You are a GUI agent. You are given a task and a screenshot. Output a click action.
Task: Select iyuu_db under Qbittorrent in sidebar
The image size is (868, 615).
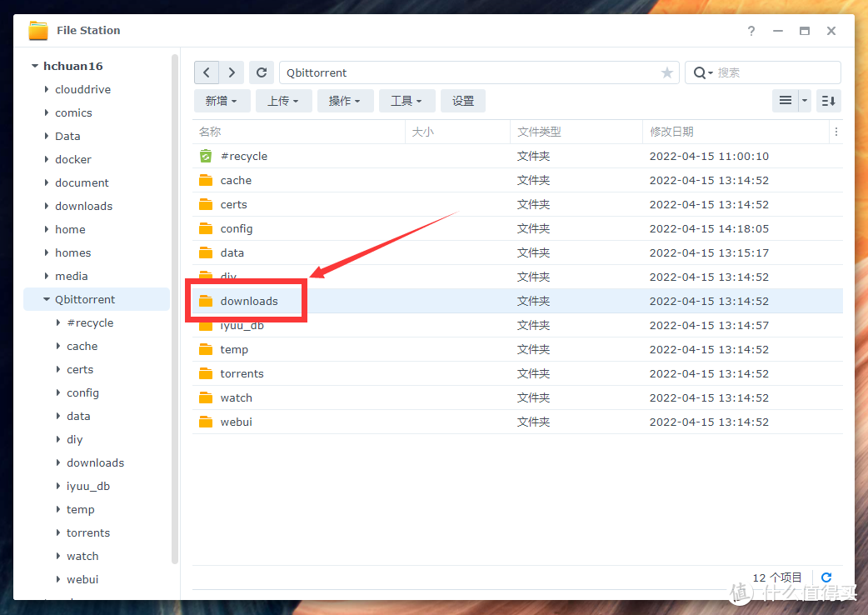tap(88, 486)
